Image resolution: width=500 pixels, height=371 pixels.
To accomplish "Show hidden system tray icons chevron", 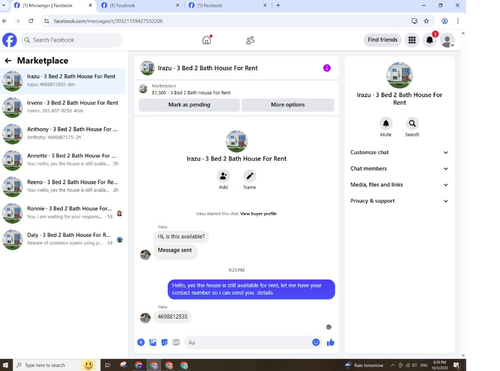I will pos(393,365).
